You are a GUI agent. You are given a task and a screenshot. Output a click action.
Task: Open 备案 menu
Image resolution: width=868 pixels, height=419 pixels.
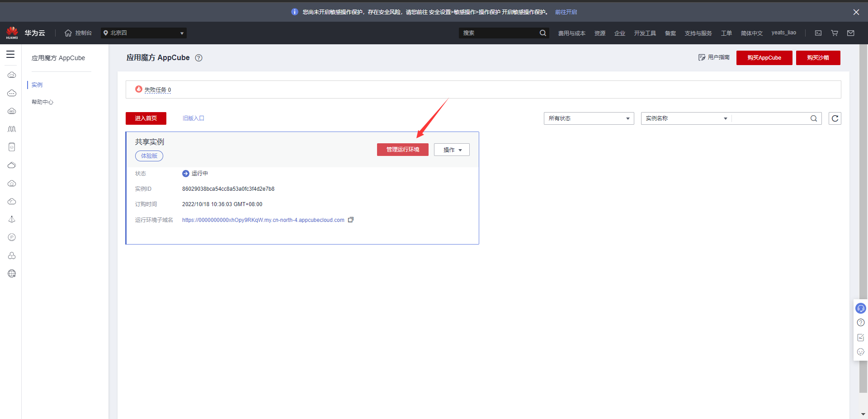670,33
